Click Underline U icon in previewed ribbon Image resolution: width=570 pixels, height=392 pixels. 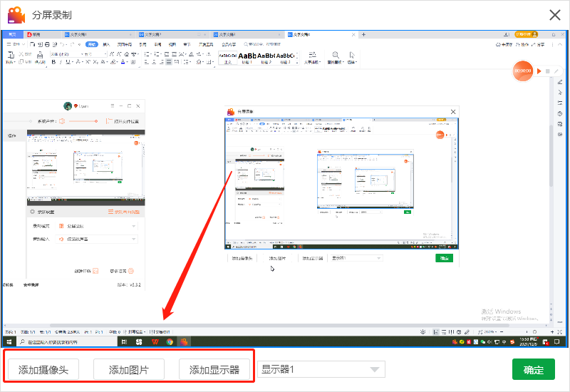coord(68,62)
